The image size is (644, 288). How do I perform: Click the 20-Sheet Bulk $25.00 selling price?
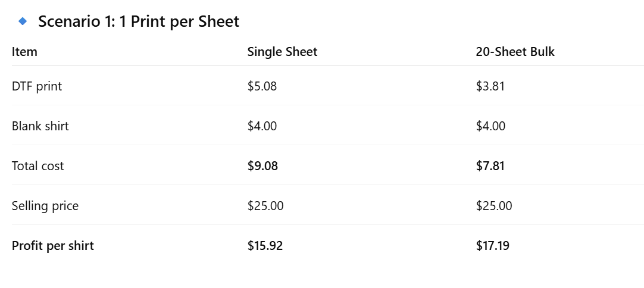click(494, 206)
